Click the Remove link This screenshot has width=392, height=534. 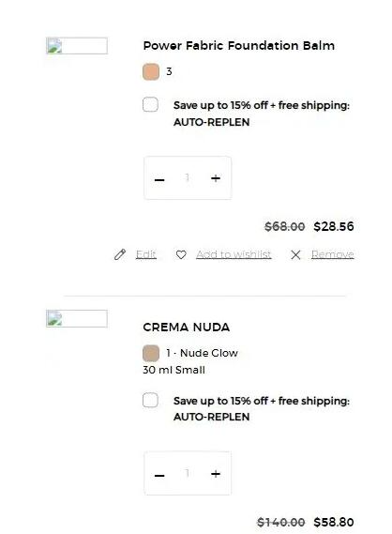click(x=333, y=254)
